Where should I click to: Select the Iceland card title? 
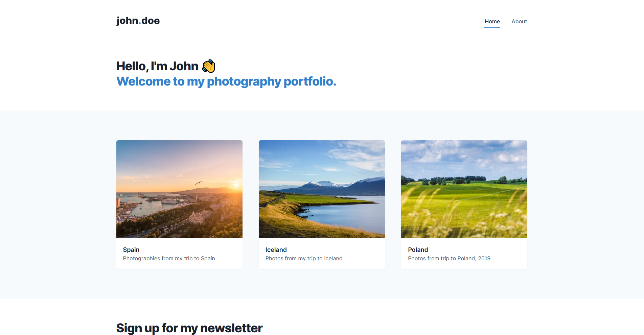point(276,250)
